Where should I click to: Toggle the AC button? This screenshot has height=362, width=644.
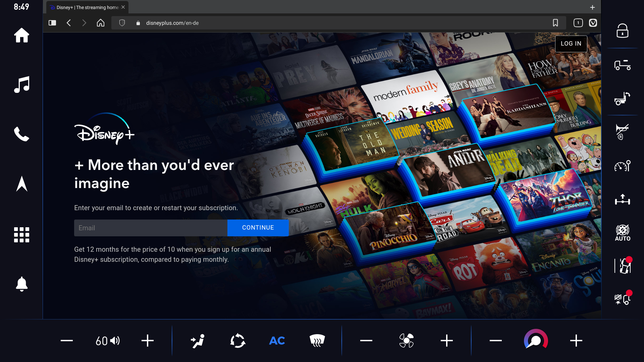pos(277,341)
